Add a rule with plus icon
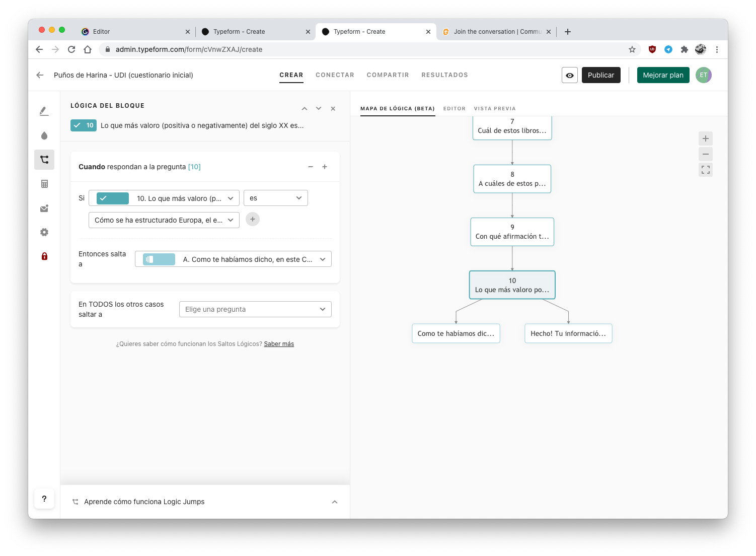The image size is (756, 556). [x=325, y=167]
